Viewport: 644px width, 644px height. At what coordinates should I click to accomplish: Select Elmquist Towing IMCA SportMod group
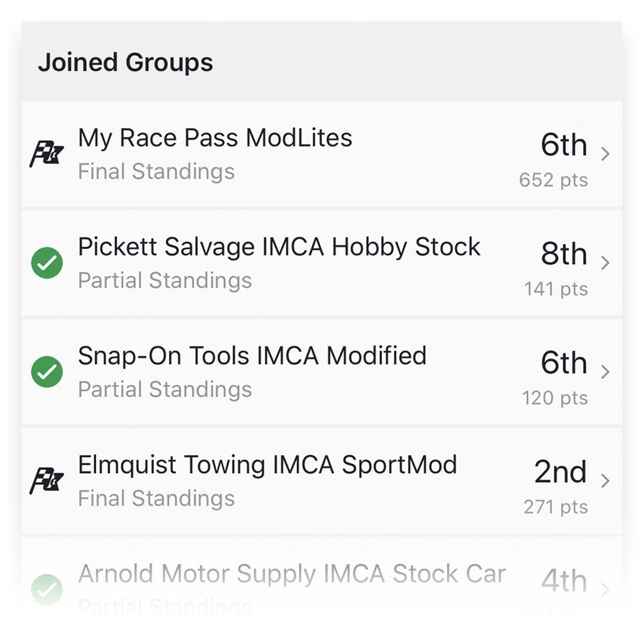pos(321,481)
